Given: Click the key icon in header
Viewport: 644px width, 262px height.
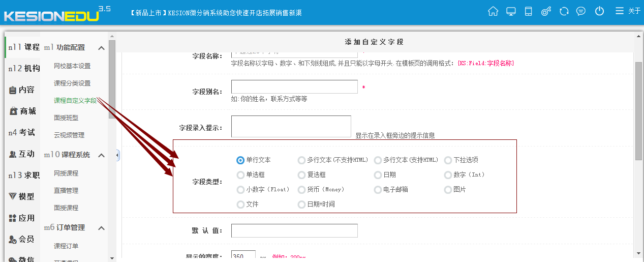Looking at the screenshot, I should 546,11.
